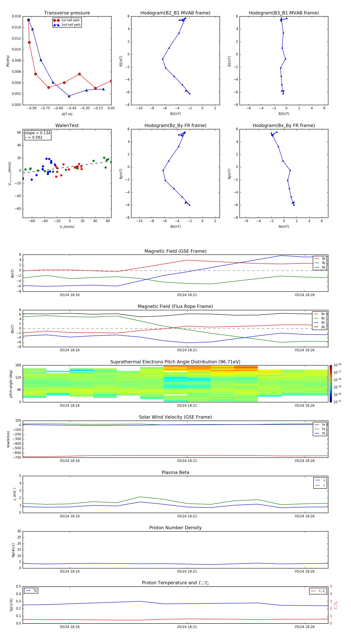Click the 'Transverse pressure' plot title

point(67,13)
